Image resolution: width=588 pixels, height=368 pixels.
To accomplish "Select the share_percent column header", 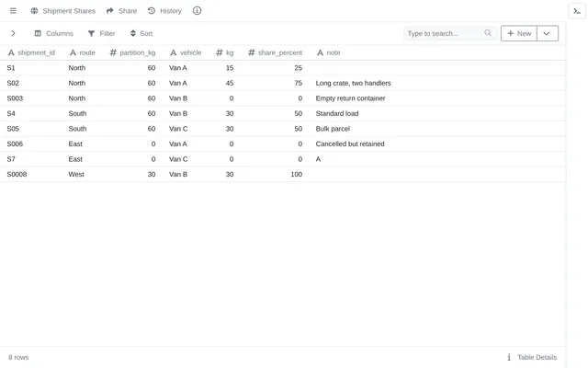I will coord(276,52).
